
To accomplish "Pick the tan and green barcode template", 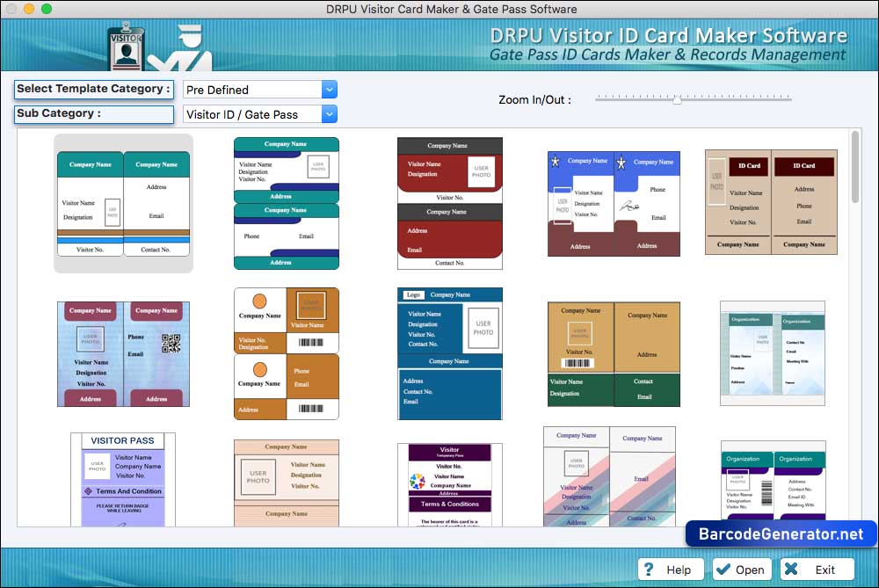I will point(614,354).
